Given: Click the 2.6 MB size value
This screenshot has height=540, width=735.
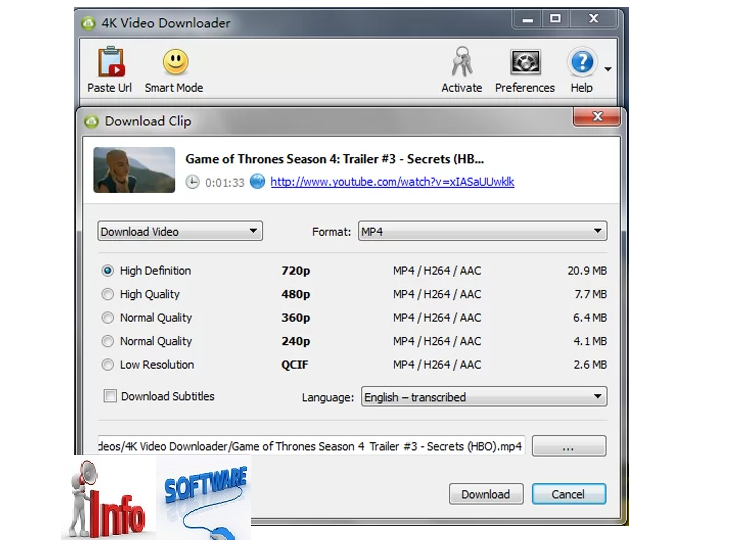Looking at the screenshot, I should pos(590,364).
